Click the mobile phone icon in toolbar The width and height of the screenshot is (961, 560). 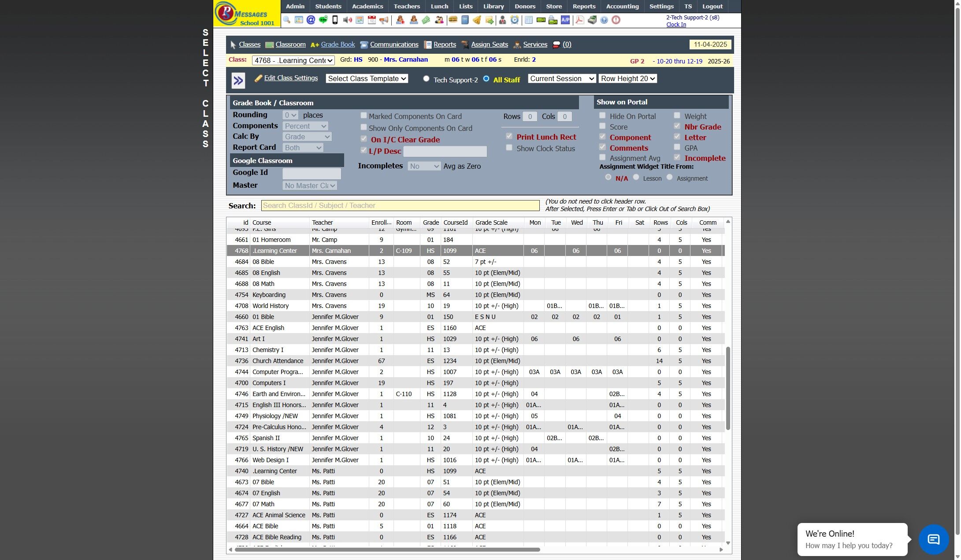click(335, 20)
